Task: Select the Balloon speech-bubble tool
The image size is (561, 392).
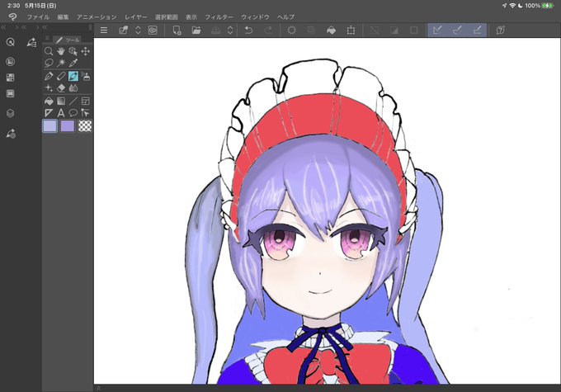Action: coord(73,113)
